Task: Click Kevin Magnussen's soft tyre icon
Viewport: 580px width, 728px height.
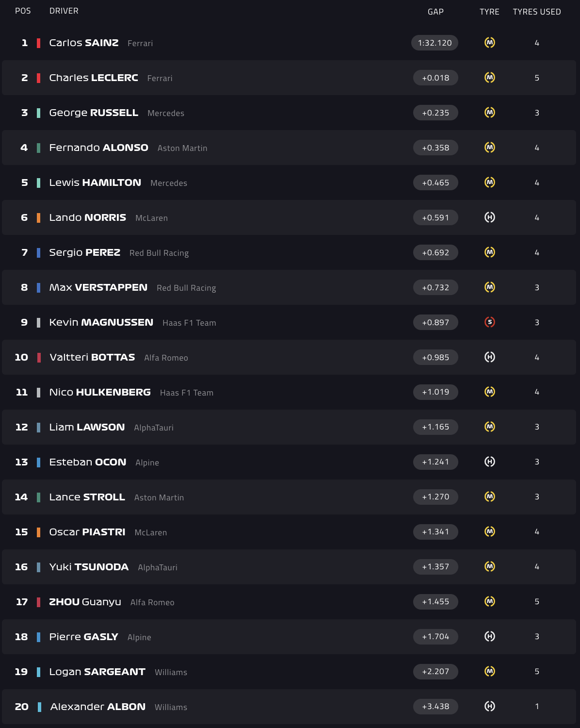Action: pyautogui.click(x=490, y=322)
